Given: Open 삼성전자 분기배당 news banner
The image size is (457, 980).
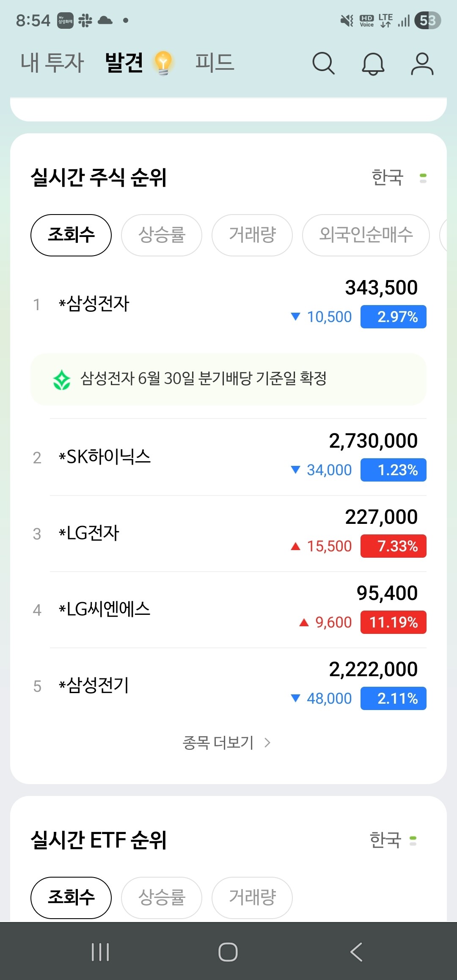Looking at the screenshot, I should tap(228, 379).
